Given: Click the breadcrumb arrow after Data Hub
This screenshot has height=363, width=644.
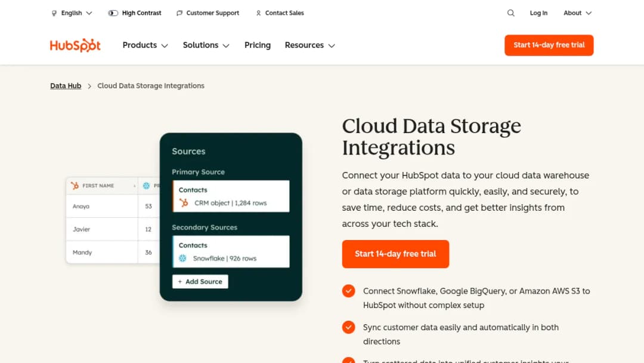Looking at the screenshot, I should [89, 86].
